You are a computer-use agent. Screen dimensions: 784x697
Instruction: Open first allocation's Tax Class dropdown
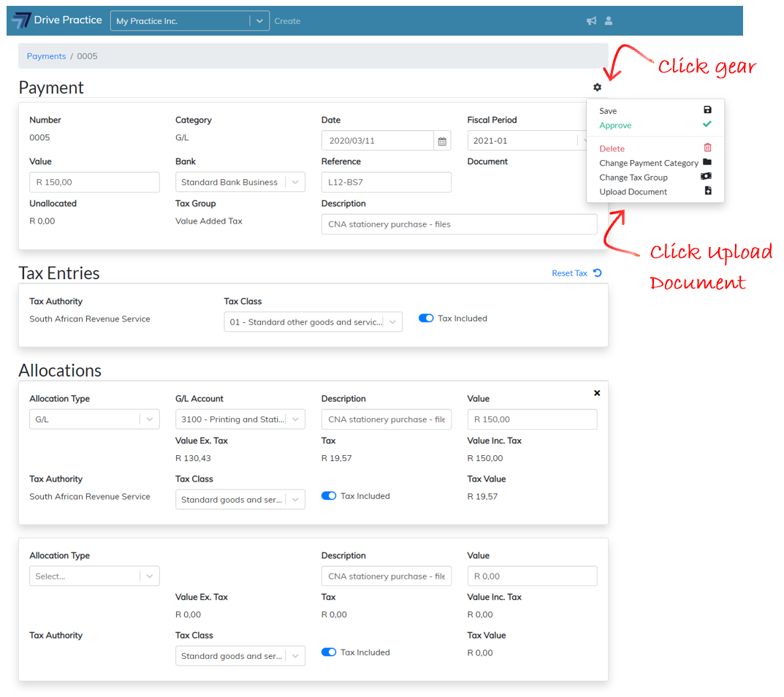click(x=240, y=500)
